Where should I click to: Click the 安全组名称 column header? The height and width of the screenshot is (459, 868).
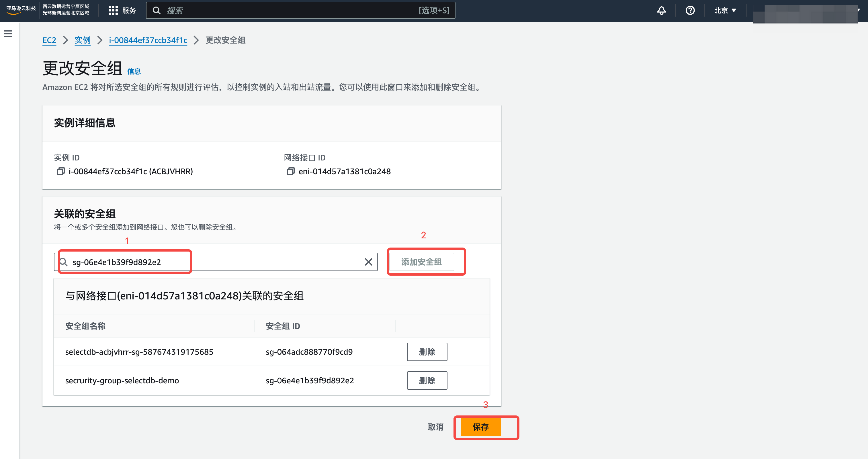85,326
